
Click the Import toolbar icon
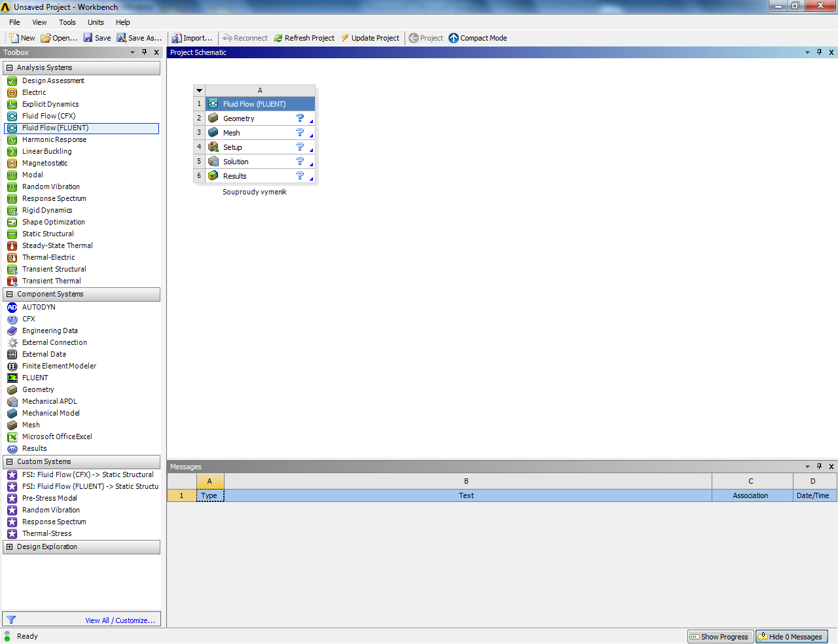click(177, 38)
